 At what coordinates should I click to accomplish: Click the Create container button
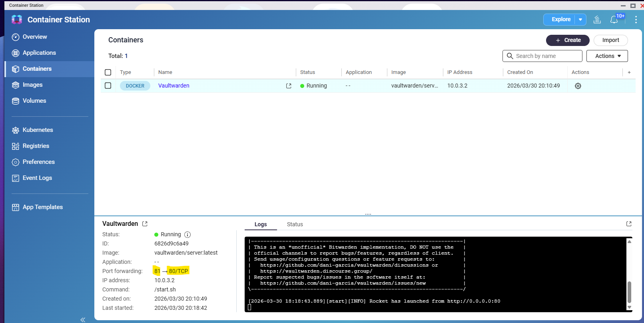tap(568, 40)
